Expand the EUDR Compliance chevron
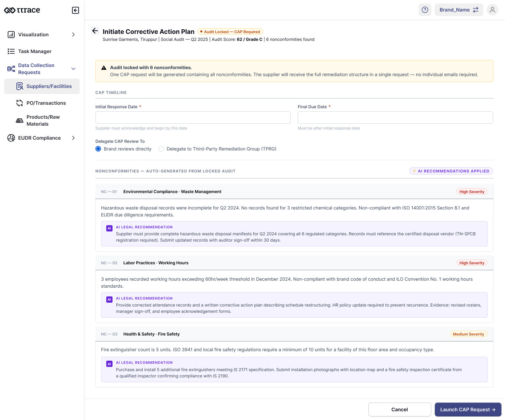 pyautogui.click(x=73, y=138)
